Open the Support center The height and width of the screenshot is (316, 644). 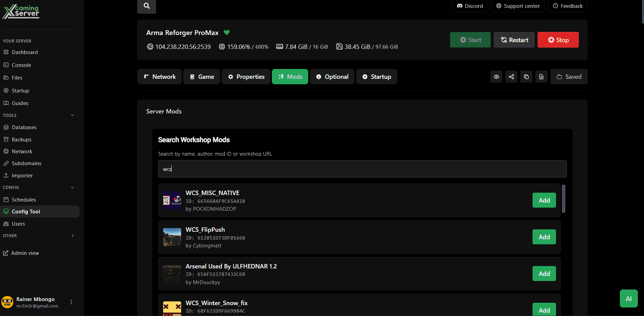[x=517, y=6]
